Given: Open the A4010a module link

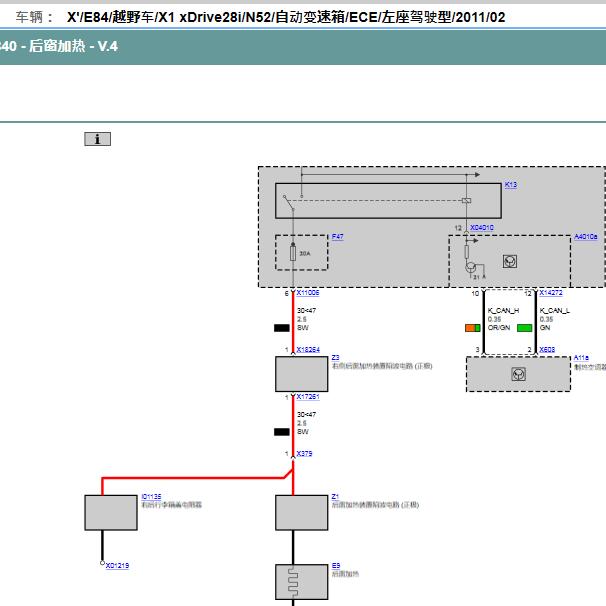Looking at the screenshot, I should point(586,237).
